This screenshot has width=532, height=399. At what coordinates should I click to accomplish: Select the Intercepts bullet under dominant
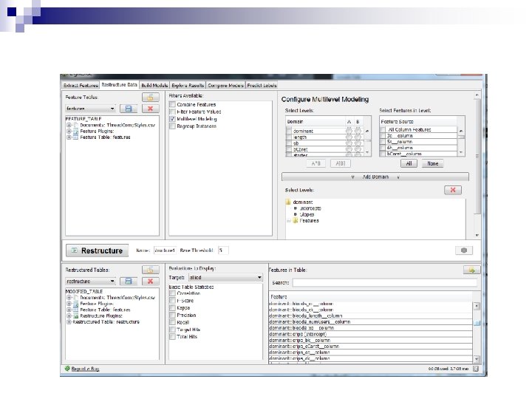point(295,208)
